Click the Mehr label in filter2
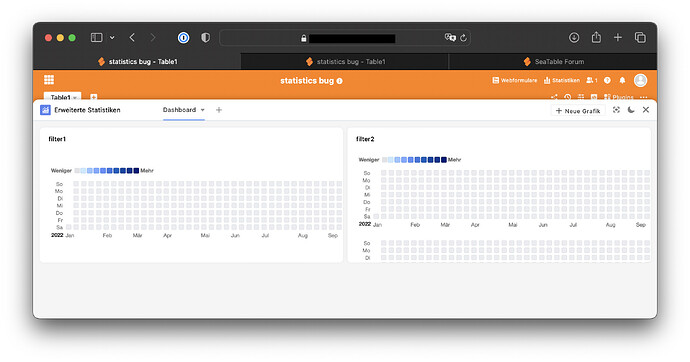This screenshot has width=690, height=362. [x=455, y=160]
